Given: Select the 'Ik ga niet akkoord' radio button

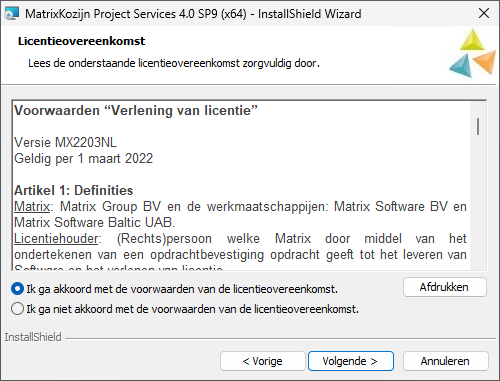Looking at the screenshot, I should click(17, 309).
